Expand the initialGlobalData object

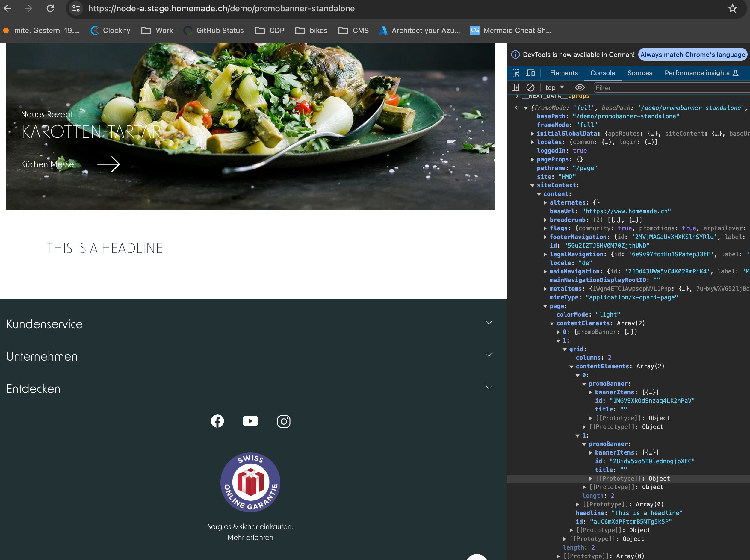tap(532, 134)
